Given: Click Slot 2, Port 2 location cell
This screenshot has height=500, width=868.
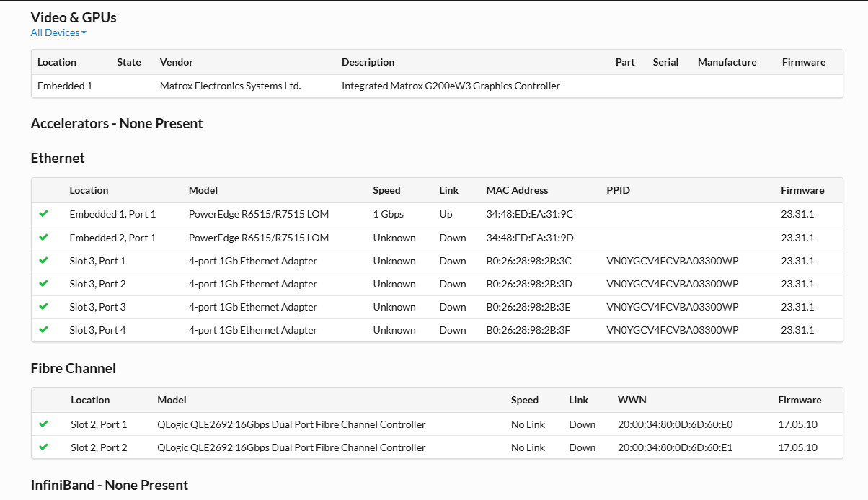Looking at the screenshot, I should pyautogui.click(x=99, y=447).
